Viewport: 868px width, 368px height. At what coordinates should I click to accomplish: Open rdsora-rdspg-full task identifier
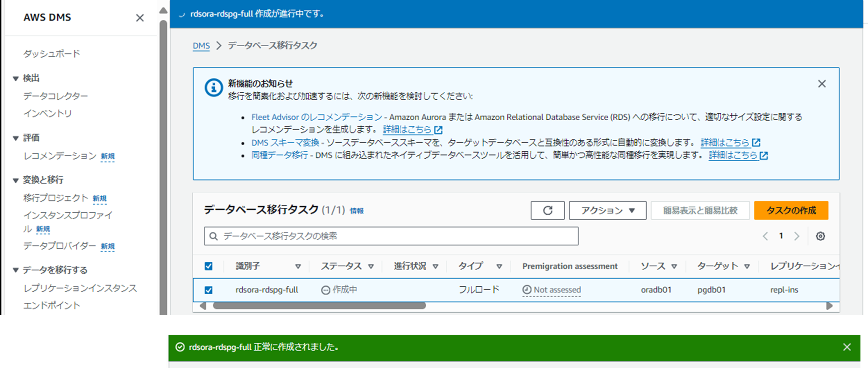(266, 290)
